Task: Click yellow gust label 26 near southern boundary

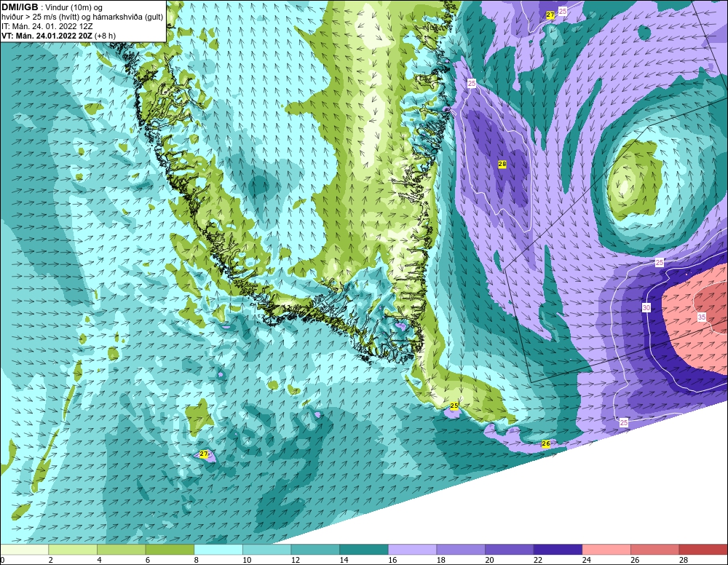Action: (546, 444)
